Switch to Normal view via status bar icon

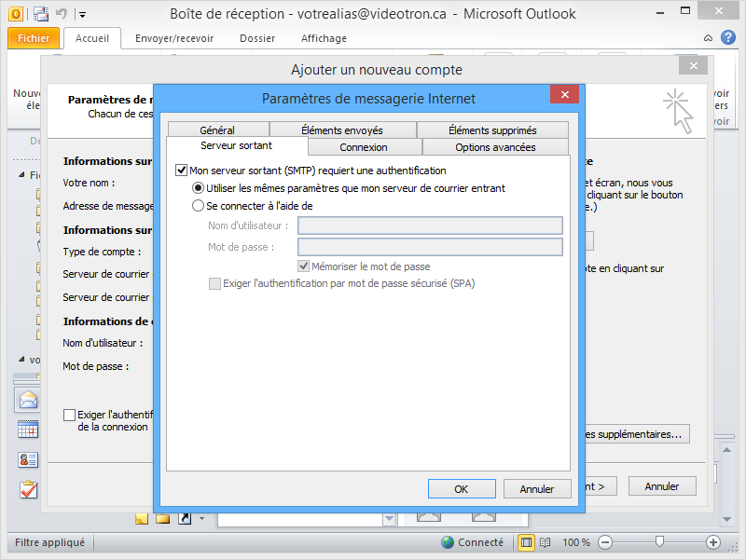526,542
